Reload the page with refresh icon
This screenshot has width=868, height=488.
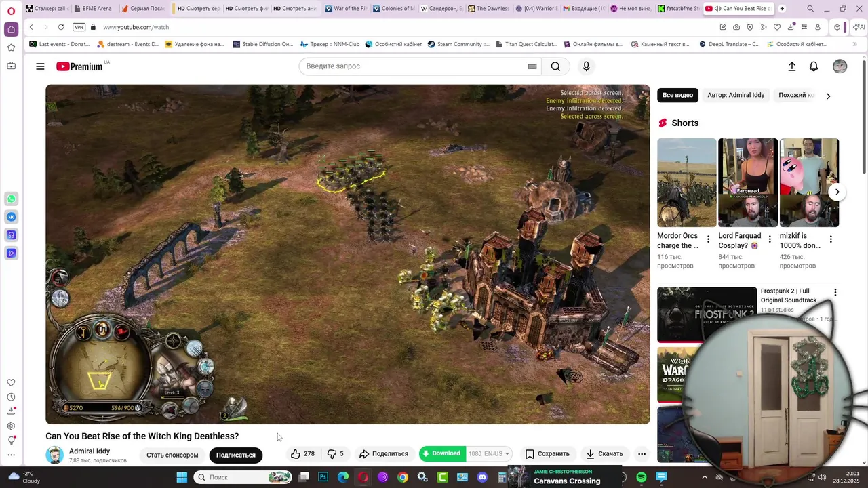pos(61,27)
